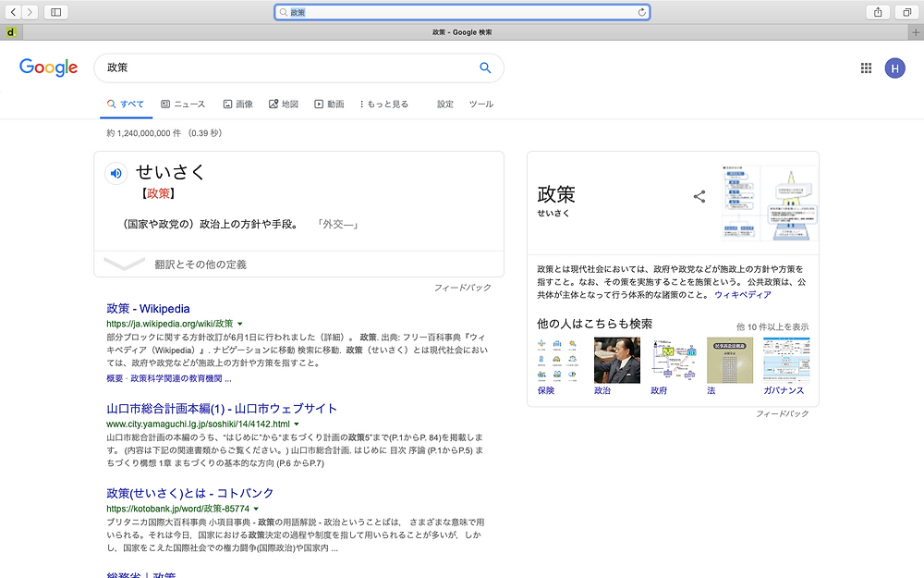Click フィードバック under the knowledge panel
Screen dimensions: 924x578
pyautogui.click(x=782, y=414)
